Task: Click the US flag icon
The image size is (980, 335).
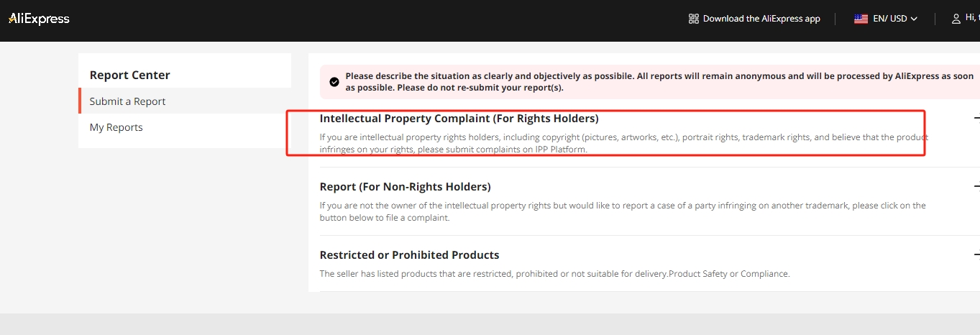Action: coord(861,19)
